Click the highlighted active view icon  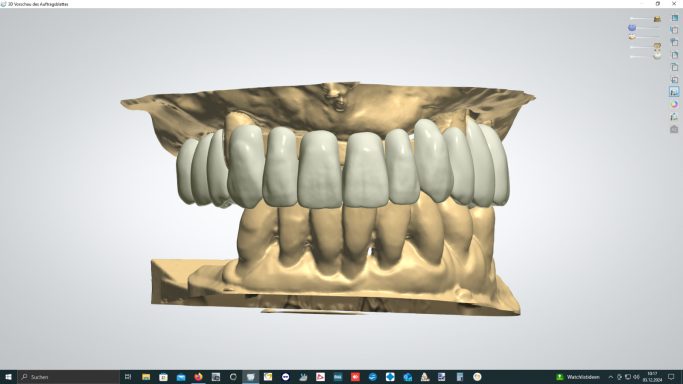(674, 92)
